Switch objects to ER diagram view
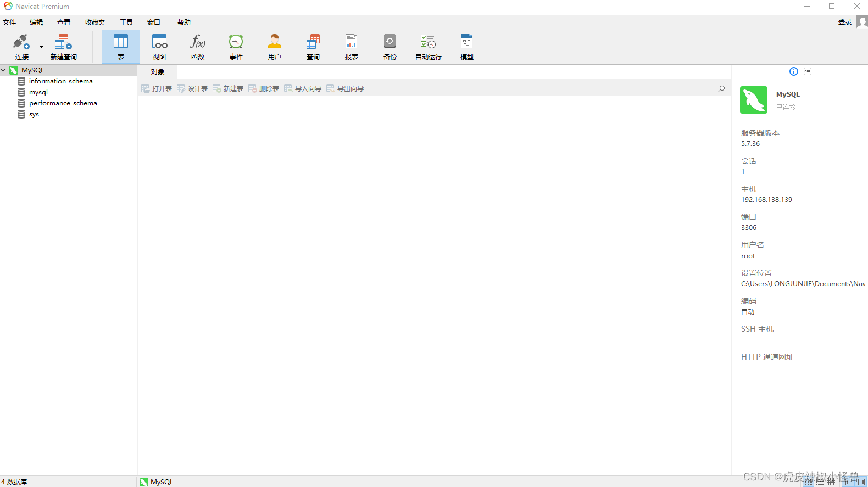 (x=831, y=482)
